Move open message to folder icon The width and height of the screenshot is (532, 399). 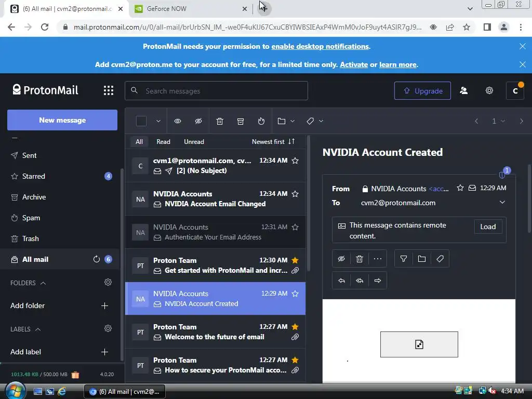click(422, 259)
